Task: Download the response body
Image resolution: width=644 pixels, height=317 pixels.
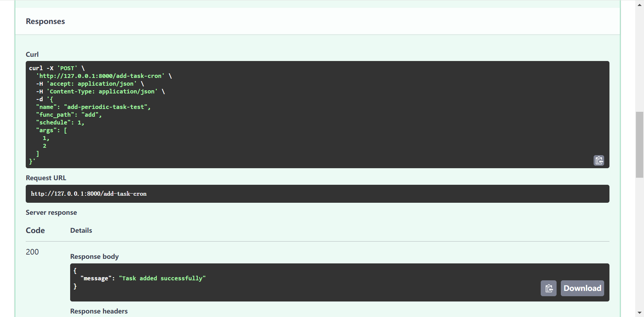Action: (x=582, y=288)
